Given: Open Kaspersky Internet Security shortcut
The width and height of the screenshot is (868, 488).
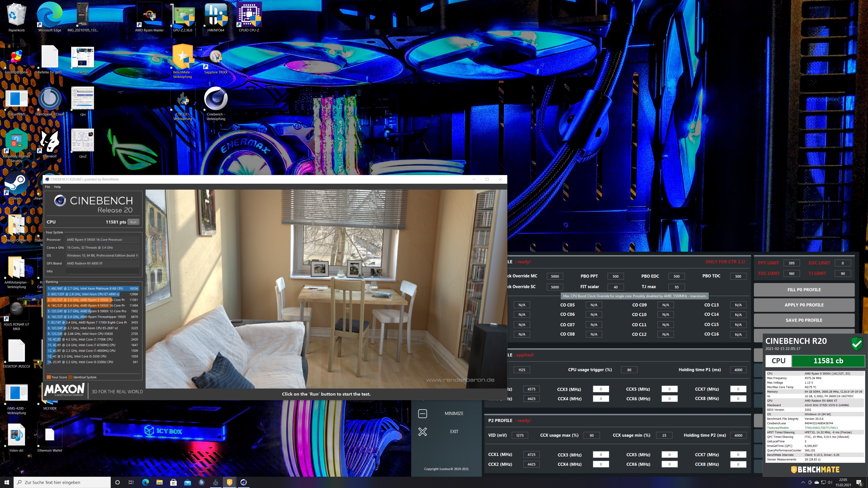Looking at the screenshot, I should click(16, 145).
